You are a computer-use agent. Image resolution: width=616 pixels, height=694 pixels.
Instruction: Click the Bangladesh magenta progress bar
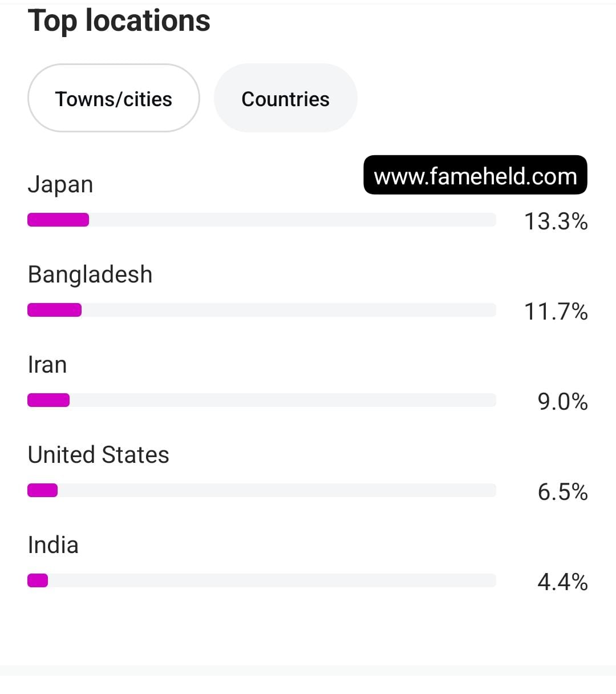[54, 310]
